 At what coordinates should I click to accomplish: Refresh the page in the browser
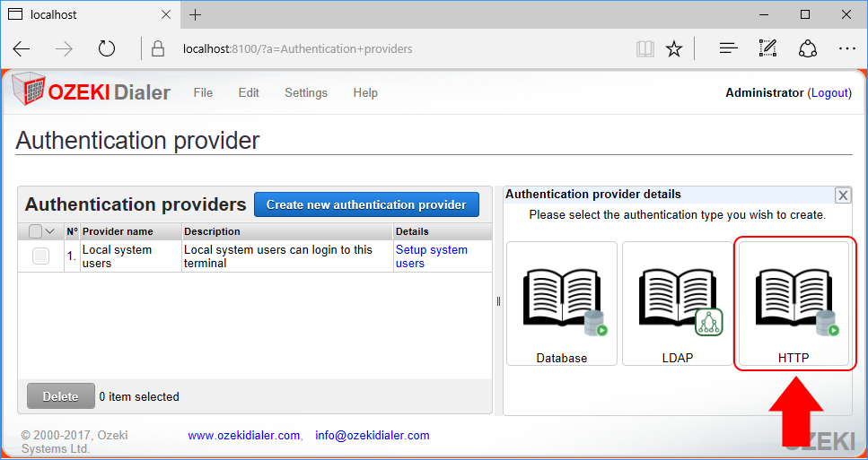(x=107, y=48)
